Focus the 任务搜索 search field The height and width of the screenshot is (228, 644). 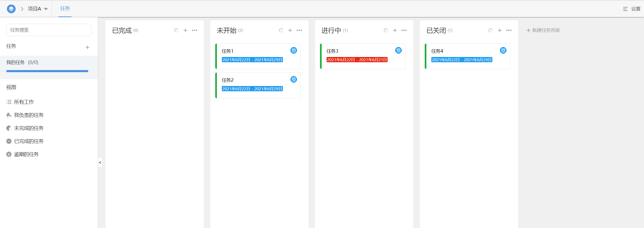click(x=49, y=30)
